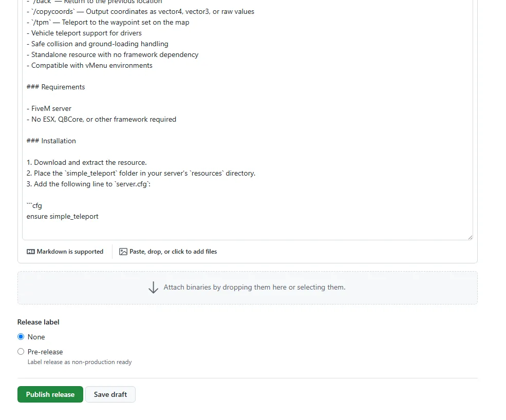Click the 'Attach binaries by dropping them here' text
506x420 pixels.
(x=254, y=287)
